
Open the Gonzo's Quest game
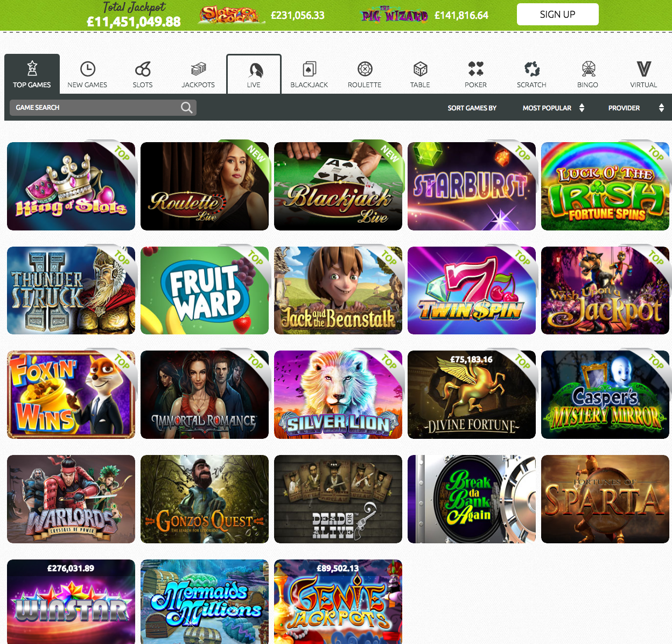(205, 499)
